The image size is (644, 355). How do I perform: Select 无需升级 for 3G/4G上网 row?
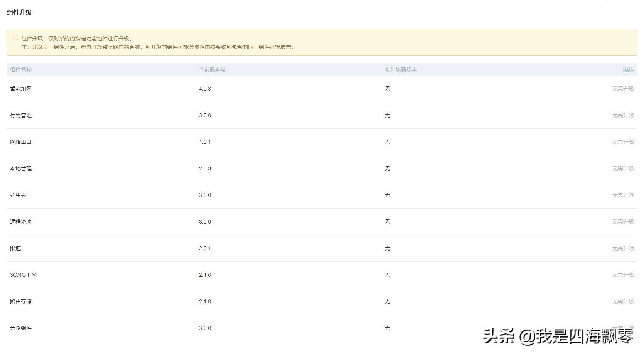pos(623,275)
